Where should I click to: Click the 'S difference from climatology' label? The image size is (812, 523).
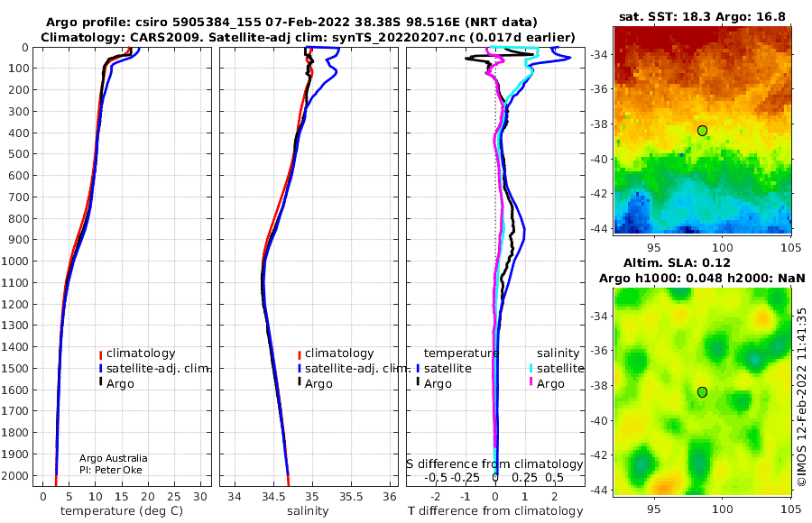pyautogui.click(x=494, y=464)
